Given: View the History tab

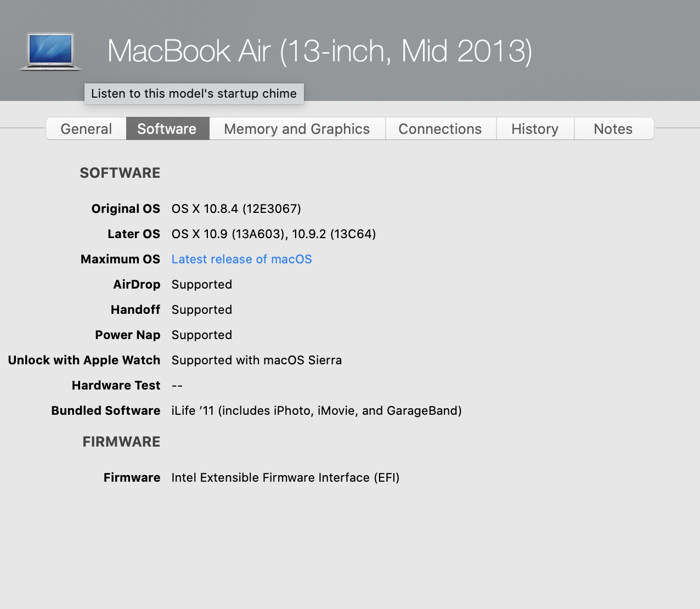Looking at the screenshot, I should pyautogui.click(x=535, y=129).
